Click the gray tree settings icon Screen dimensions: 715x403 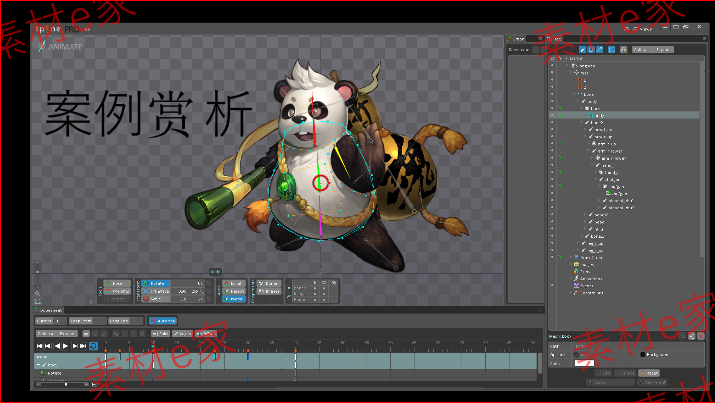click(623, 49)
